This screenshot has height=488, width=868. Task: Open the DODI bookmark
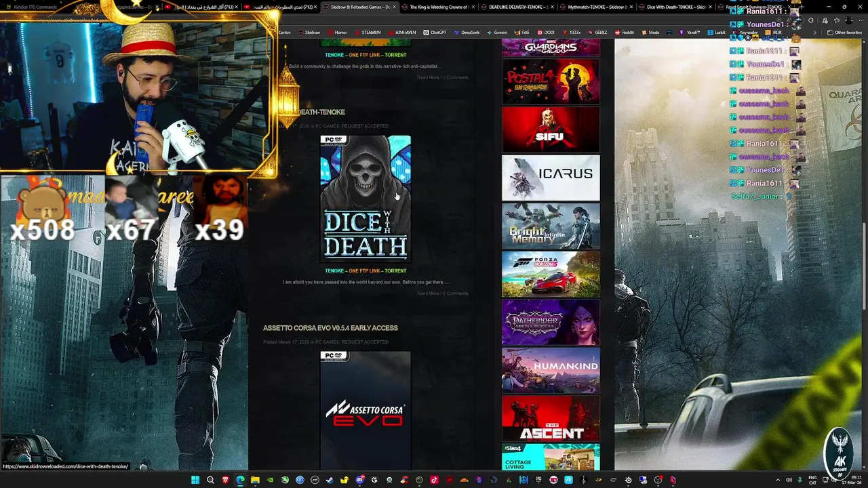(x=546, y=32)
